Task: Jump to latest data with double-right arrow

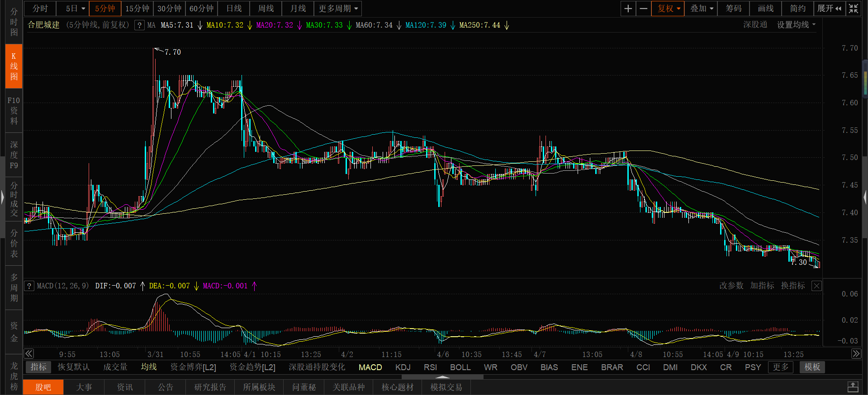Action: coord(856,354)
